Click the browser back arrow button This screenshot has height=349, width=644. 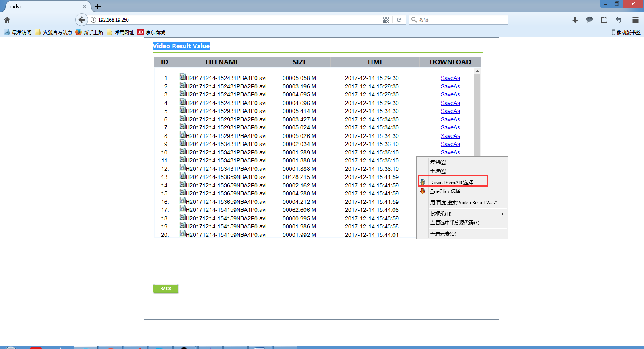82,20
